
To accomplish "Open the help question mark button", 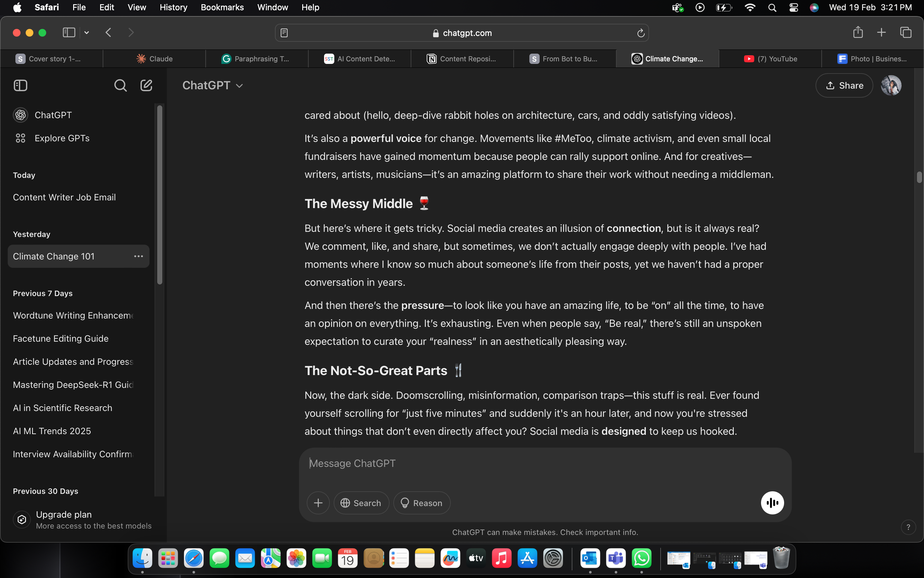I will [x=908, y=527].
